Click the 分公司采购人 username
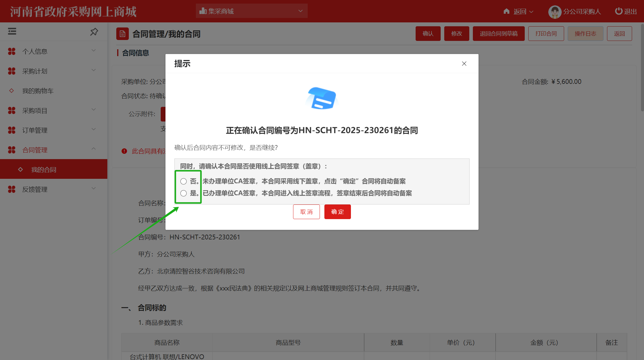This screenshot has height=360, width=644. click(582, 11)
